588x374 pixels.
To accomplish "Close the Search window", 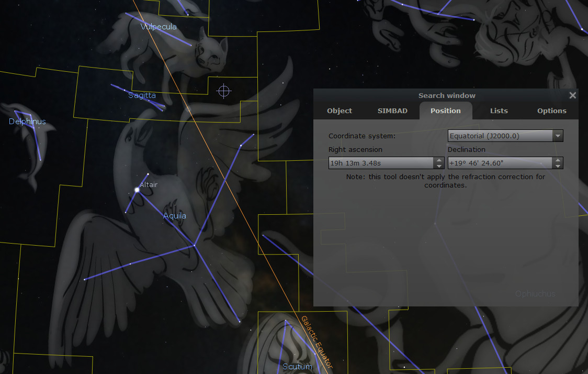I will pos(572,95).
